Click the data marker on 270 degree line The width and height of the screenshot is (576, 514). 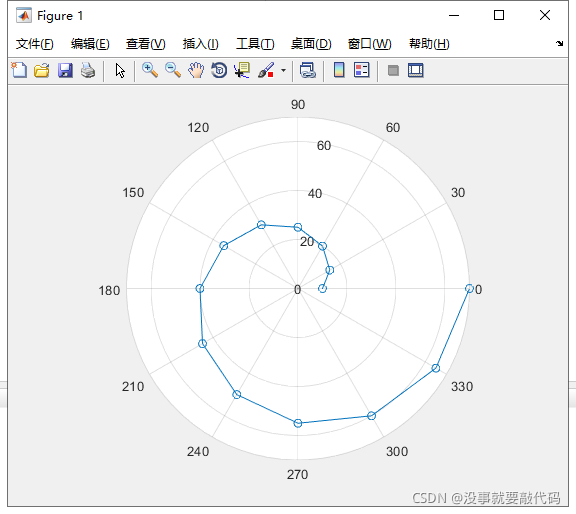point(298,423)
